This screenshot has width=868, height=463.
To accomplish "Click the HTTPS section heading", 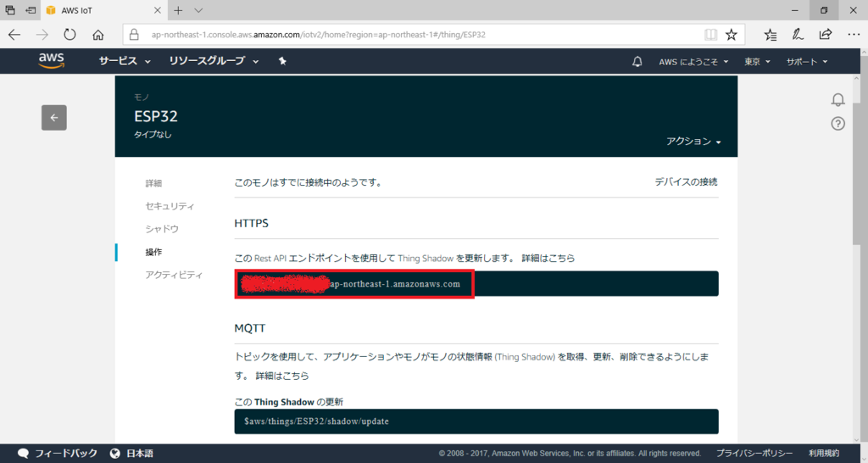I will point(251,223).
